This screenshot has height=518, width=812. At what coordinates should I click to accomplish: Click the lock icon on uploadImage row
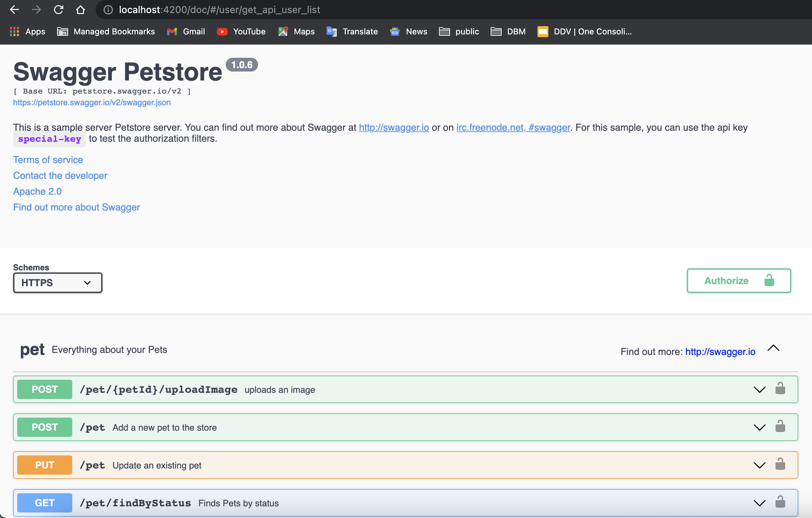click(780, 389)
